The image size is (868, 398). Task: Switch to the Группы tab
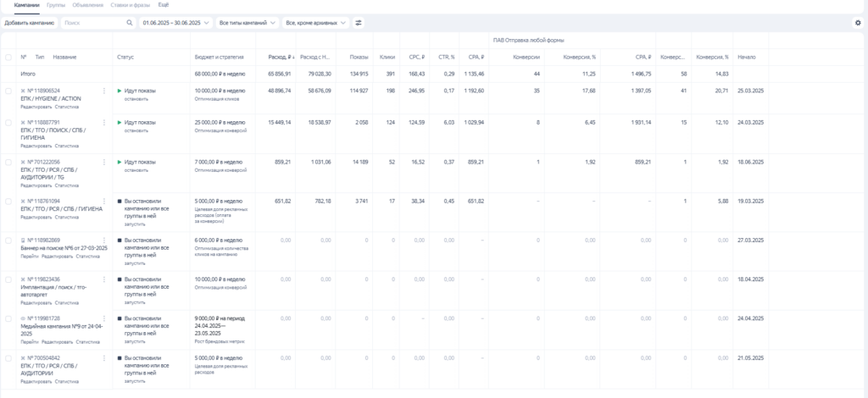click(56, 6)
